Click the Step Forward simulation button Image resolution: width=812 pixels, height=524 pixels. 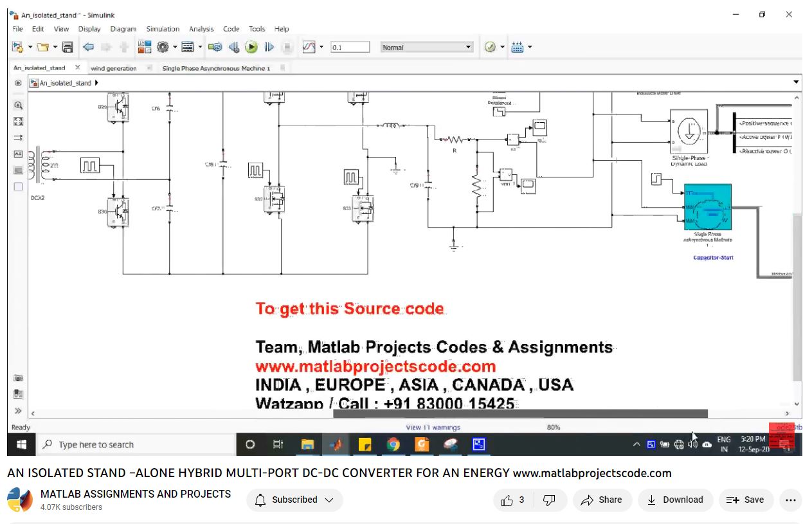(269, 47)
